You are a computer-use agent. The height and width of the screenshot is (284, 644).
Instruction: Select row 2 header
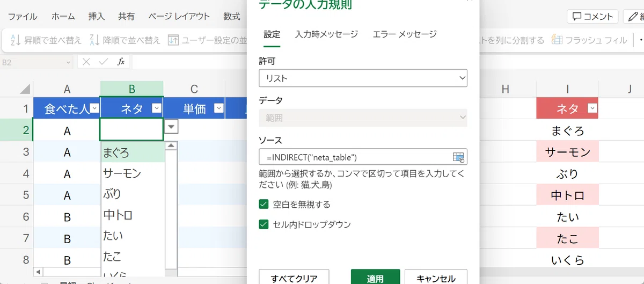pyautogui.click(x=17, y=130)
